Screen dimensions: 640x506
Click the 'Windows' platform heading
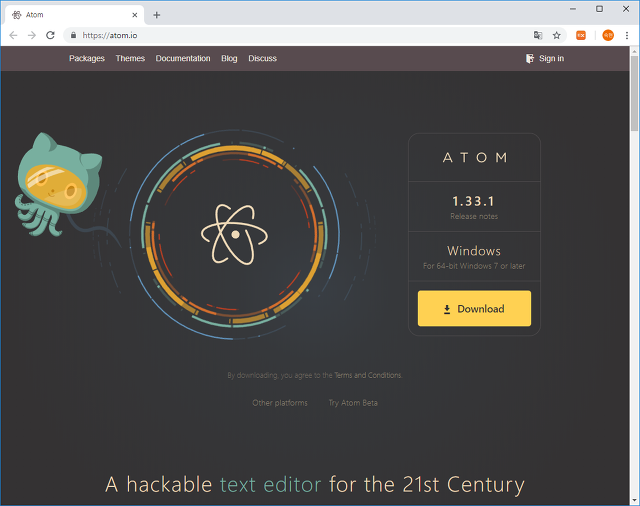tap(473, 251)
